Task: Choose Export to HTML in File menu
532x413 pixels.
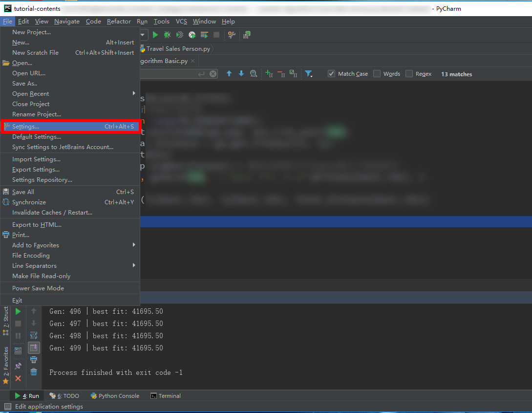Action: [x=36, y=224]
